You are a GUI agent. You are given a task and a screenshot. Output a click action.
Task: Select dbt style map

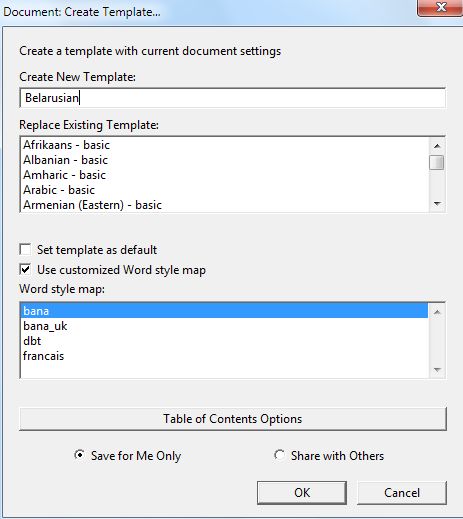coord(225,341)
